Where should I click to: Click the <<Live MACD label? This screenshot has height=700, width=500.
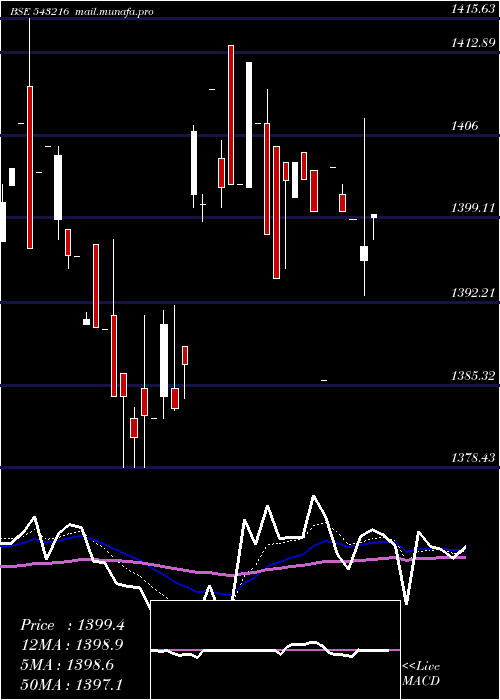tap(421, 673)
